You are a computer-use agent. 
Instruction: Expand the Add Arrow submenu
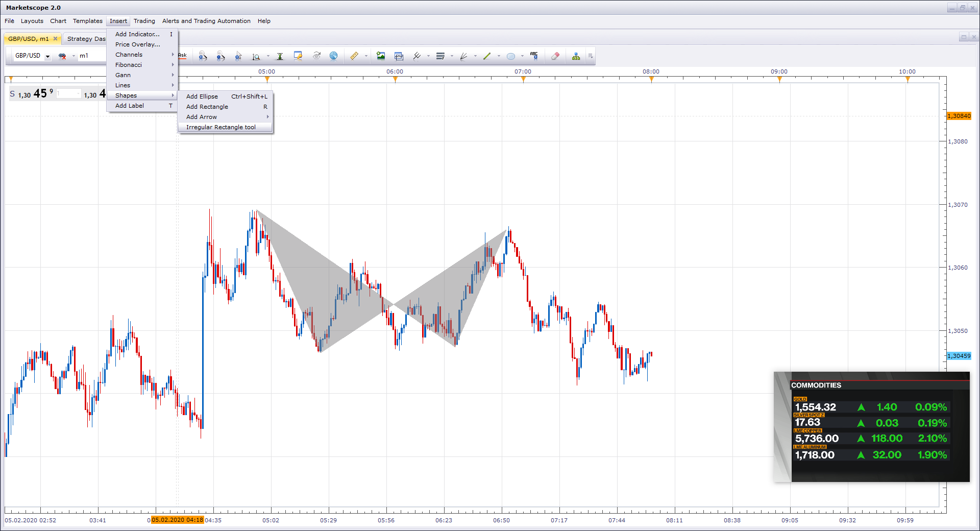pyautogui.click(x=225, y=117)
